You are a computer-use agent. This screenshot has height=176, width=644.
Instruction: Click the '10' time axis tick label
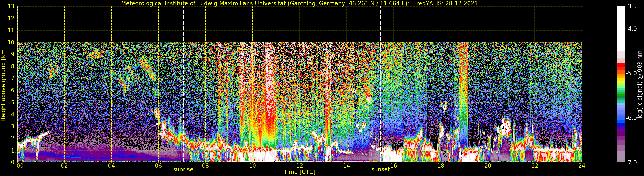tap(252, 166)
